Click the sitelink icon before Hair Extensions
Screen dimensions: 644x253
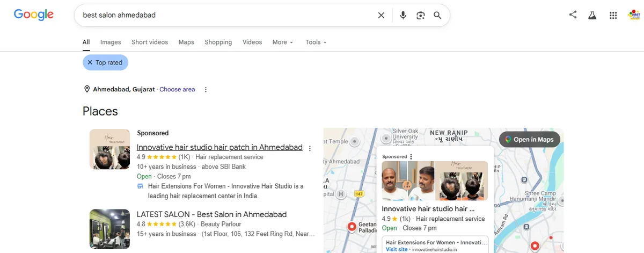[140, 186]
